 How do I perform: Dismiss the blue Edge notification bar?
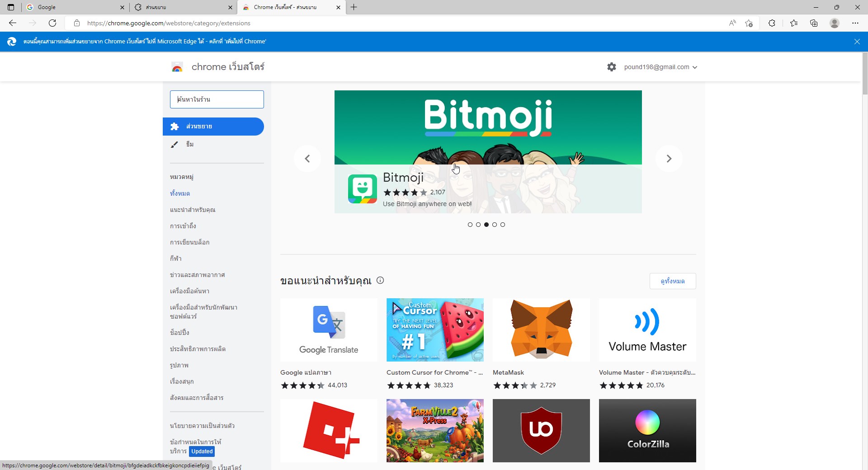pos(857,42)
